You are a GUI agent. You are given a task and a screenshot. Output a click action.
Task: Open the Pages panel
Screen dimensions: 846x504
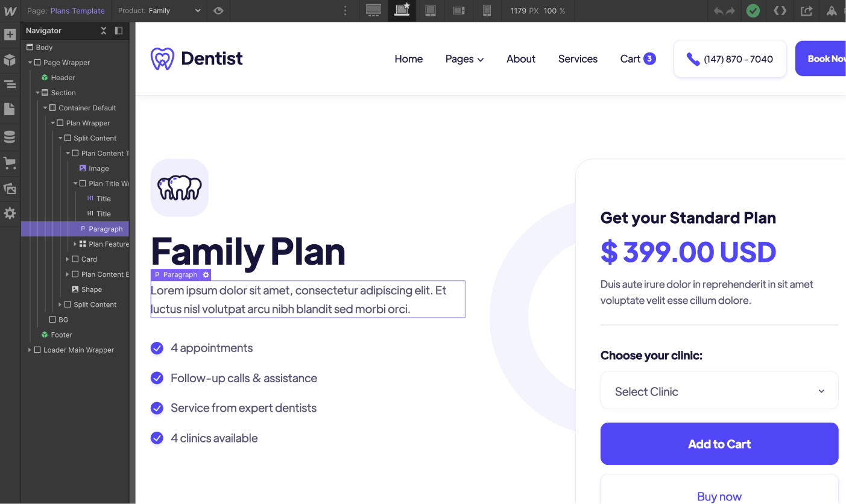tap(10, 110)
